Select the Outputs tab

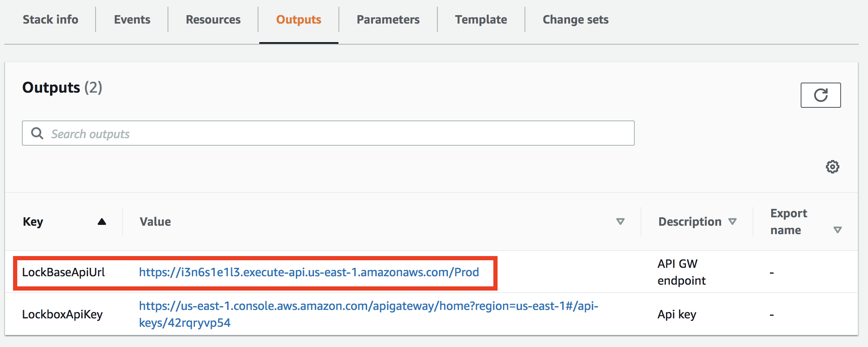[298, 20]
